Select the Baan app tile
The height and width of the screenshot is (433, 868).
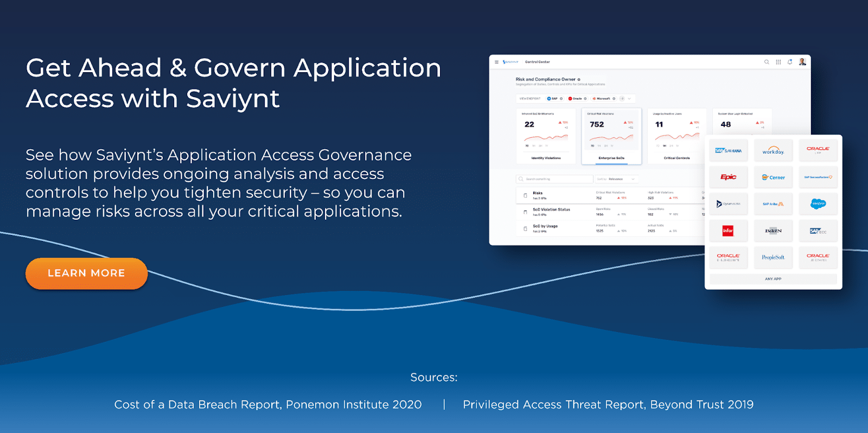click(773, 231)
